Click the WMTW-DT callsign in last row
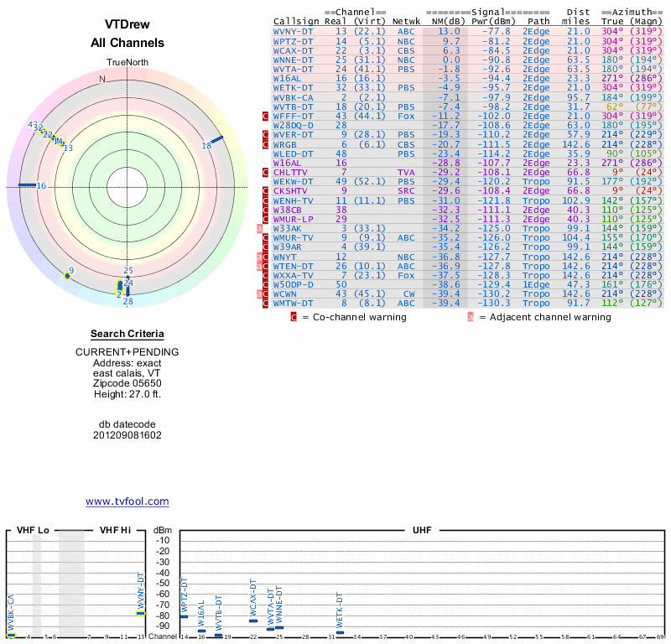Image resolution: width=671 pixels, height=644 pixels. click(x=293, y=304)
